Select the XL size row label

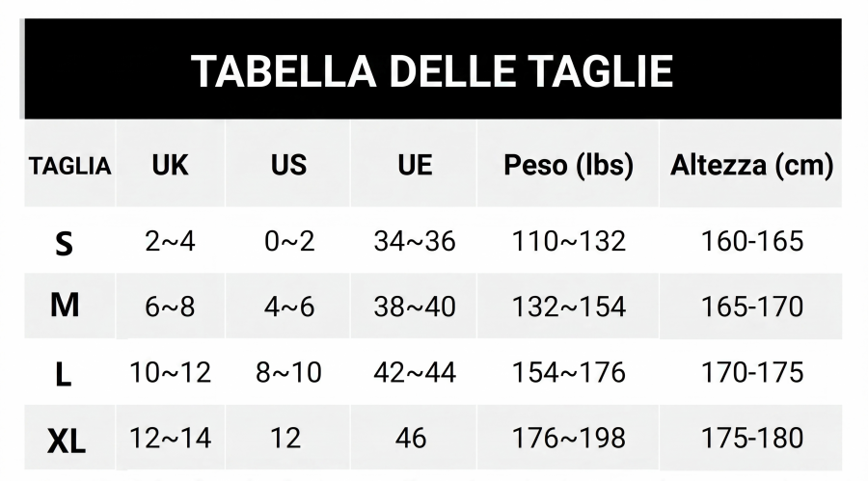tap(67, 441)
